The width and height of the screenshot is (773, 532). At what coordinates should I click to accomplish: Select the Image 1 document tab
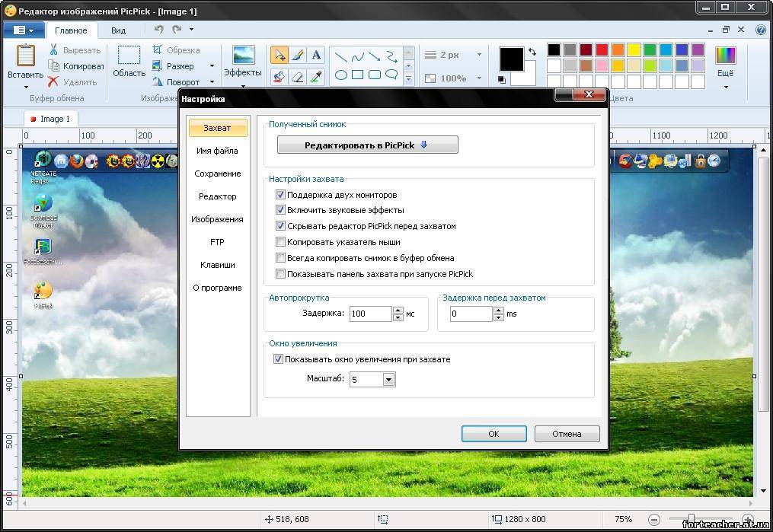(x=51, y=119)
